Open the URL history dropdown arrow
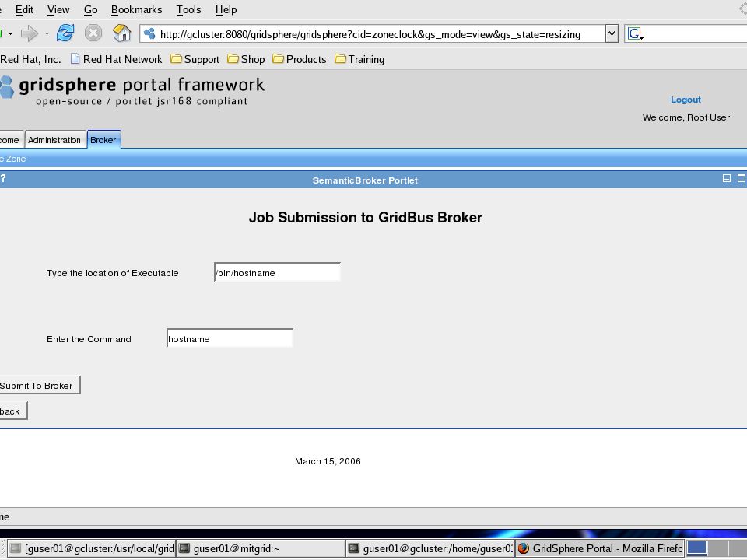Image resolution: width=747 pixels, height=560 pixels. [x=612, y=33]
